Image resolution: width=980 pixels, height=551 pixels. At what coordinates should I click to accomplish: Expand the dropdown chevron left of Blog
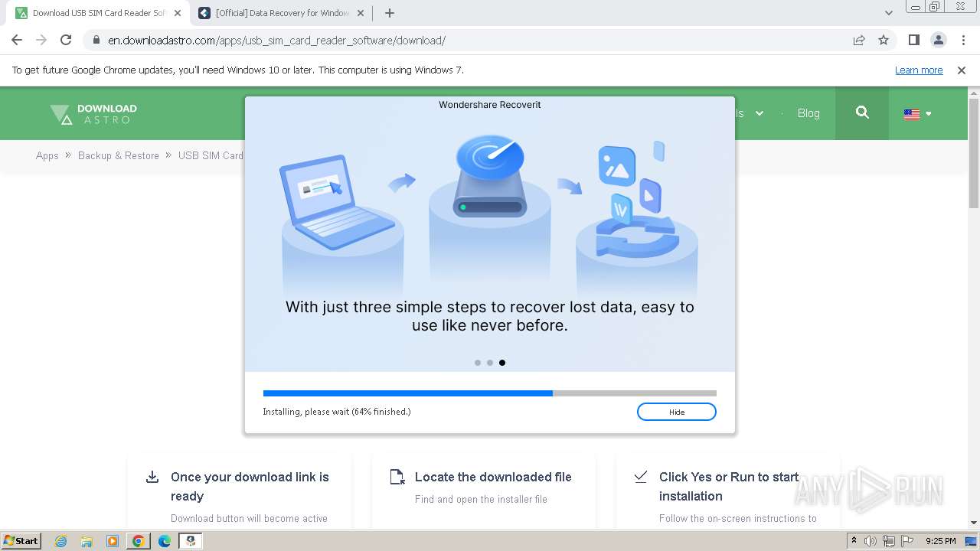[759, 113]
